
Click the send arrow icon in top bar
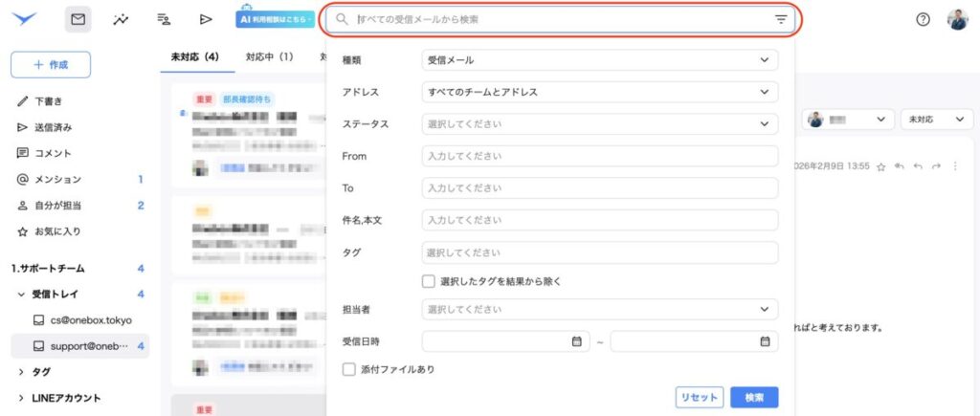pyautogui.click(x=205, y=19)
